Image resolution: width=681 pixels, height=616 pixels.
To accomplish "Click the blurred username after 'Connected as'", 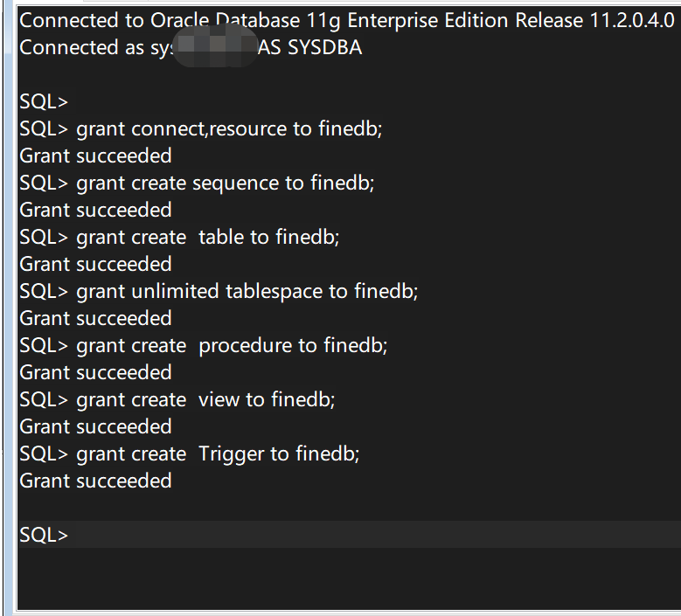I will pyautogui.click(x=214, y=47).
